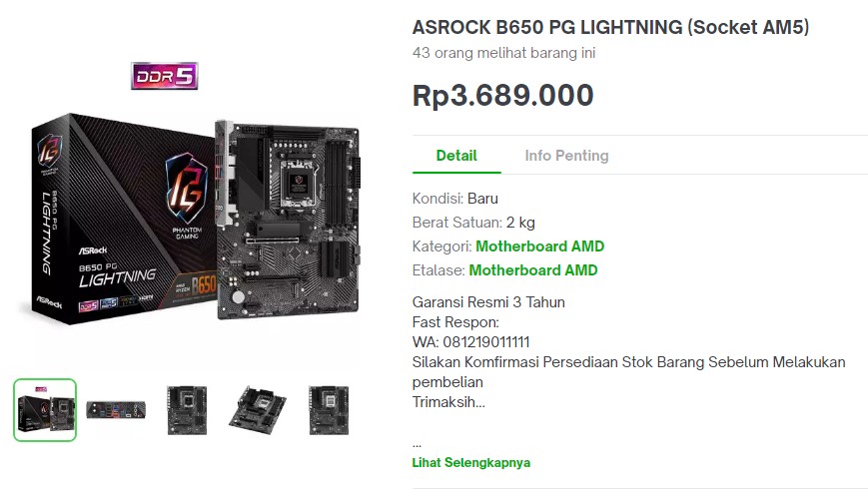
Task: Click the "Garansi Resmi 3 Tahun" line
Action: [488, 302]
